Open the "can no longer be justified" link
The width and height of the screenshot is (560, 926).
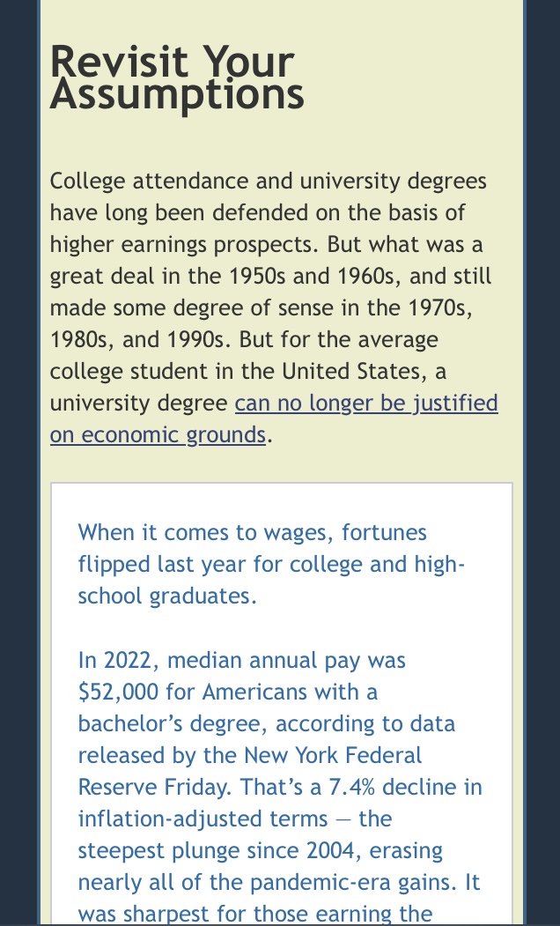(x=365, y=404)
